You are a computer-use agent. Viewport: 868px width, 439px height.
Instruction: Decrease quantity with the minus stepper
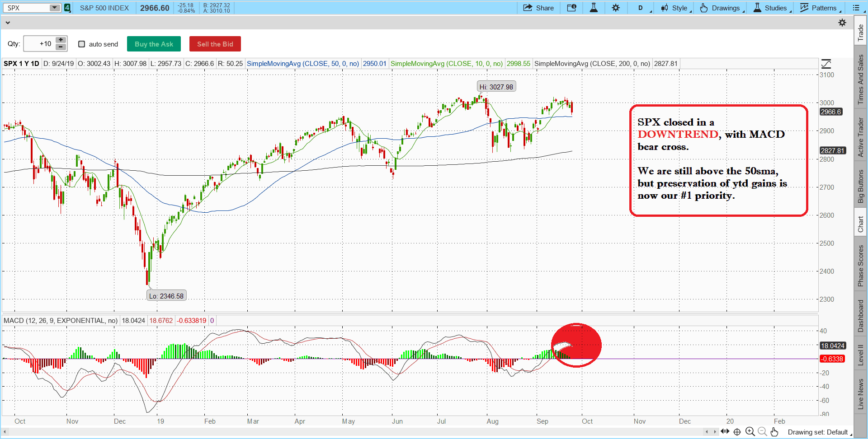pos(61,47)
